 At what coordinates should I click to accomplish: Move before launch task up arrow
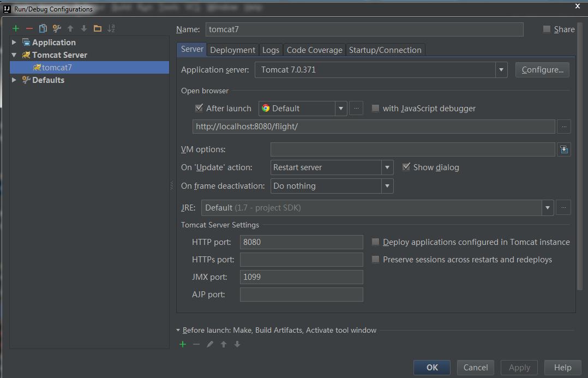(224, 344)
